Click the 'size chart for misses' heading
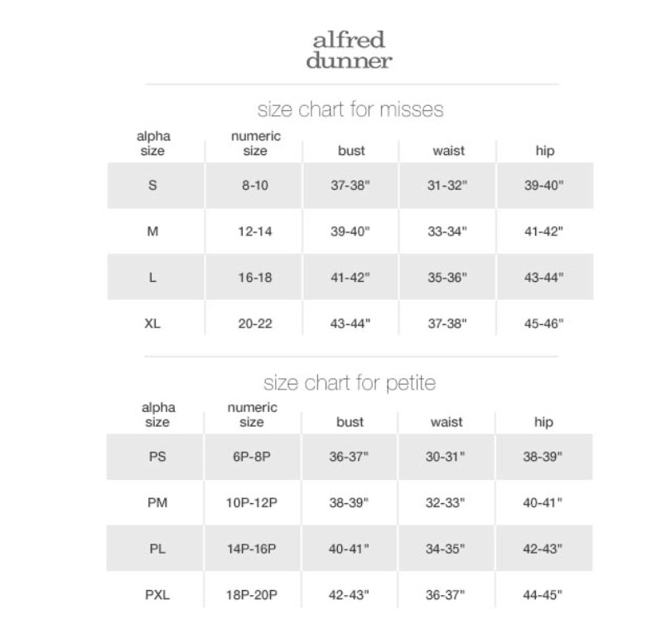 [350, 109]
